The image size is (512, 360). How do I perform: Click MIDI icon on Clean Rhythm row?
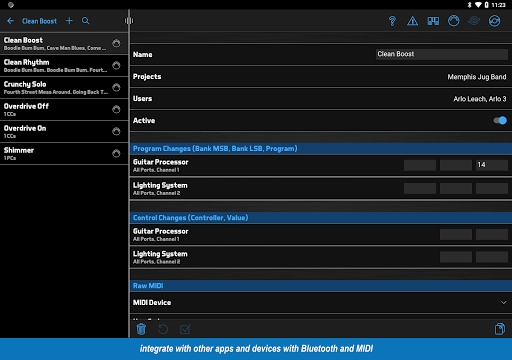116,65
